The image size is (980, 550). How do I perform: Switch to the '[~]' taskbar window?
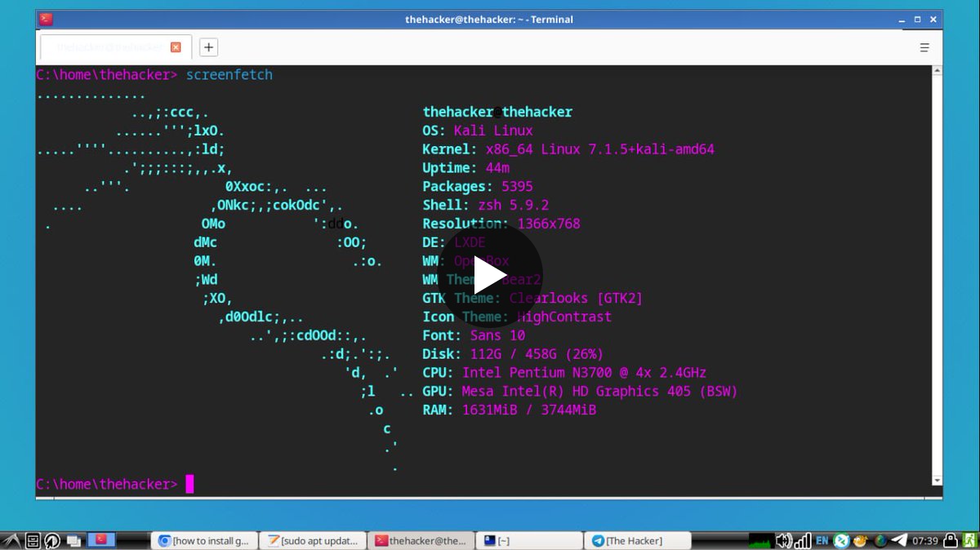tap(530, 540)
